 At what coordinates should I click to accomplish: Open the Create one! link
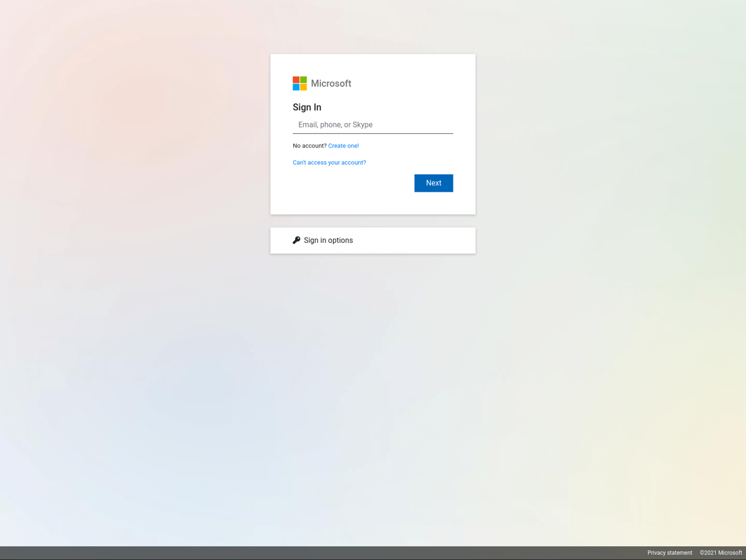344,146
